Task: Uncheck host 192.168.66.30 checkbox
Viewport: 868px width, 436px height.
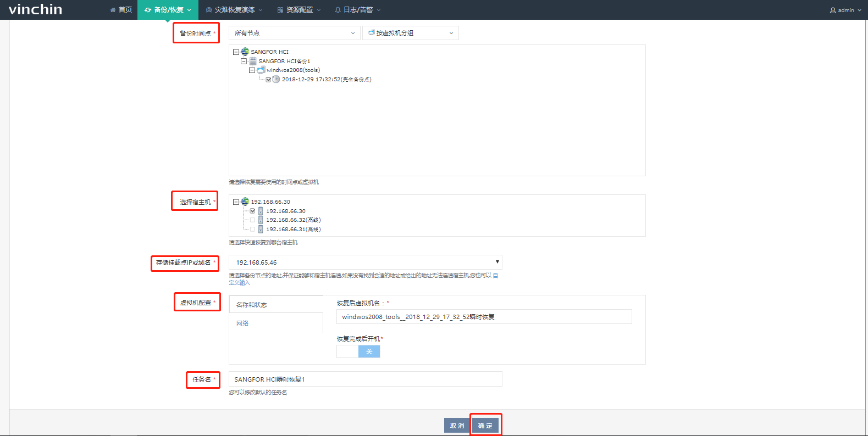Action: point(253,211)
